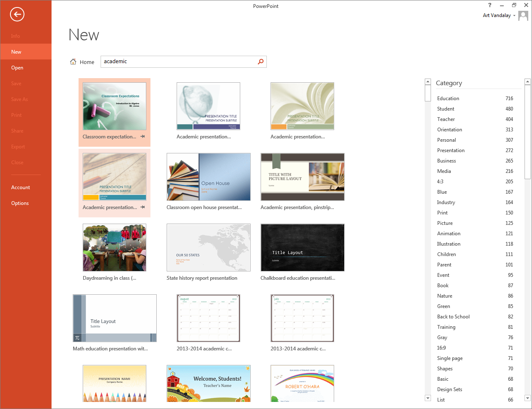Viewport: 532px width, 409px height.
Task: Filter by Education category
Action: click(x=475, y=99)
